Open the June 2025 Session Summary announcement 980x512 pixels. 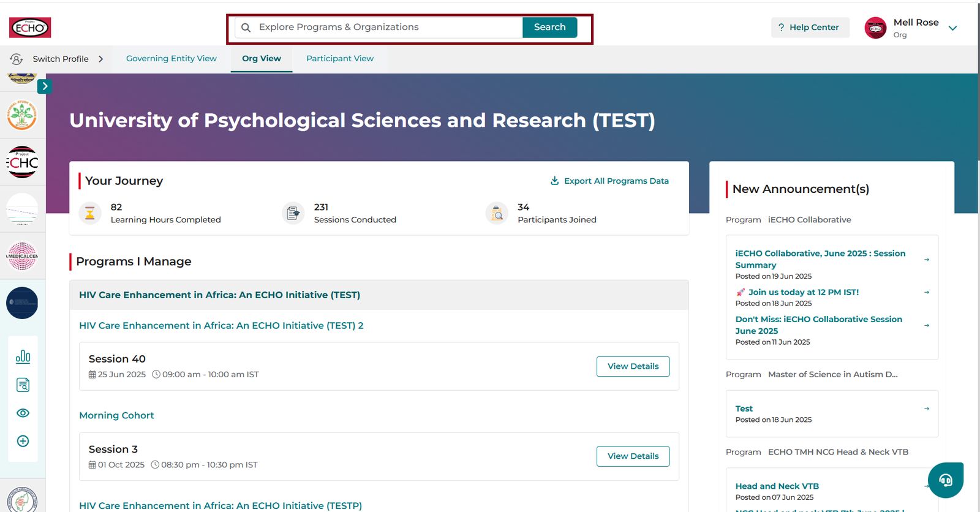click(x=820, y=259)
